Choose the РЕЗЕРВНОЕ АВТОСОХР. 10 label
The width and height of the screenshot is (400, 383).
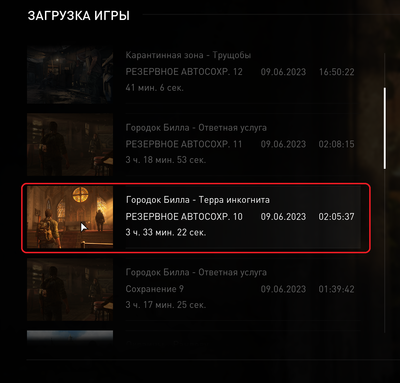[184, 217]
